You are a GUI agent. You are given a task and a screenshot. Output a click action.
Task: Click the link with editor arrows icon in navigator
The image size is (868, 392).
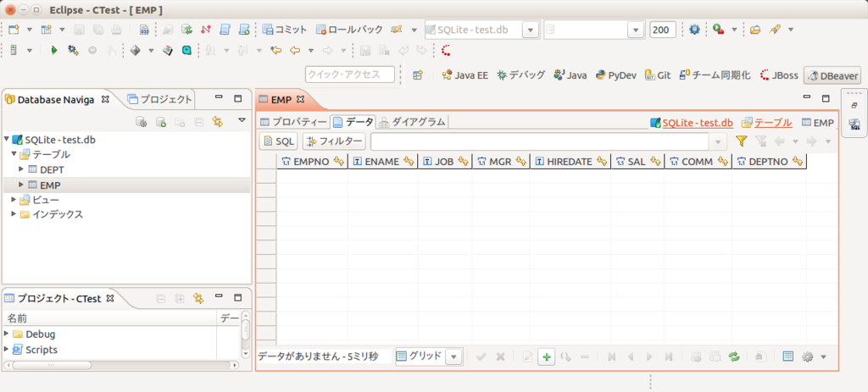click(218, 121)
